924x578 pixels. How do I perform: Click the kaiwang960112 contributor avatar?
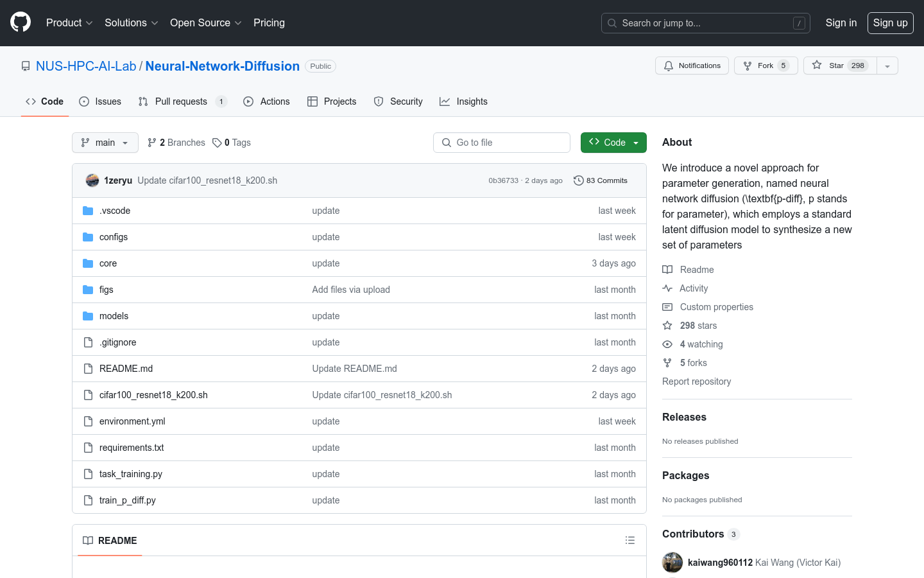(x=672, y=563)
